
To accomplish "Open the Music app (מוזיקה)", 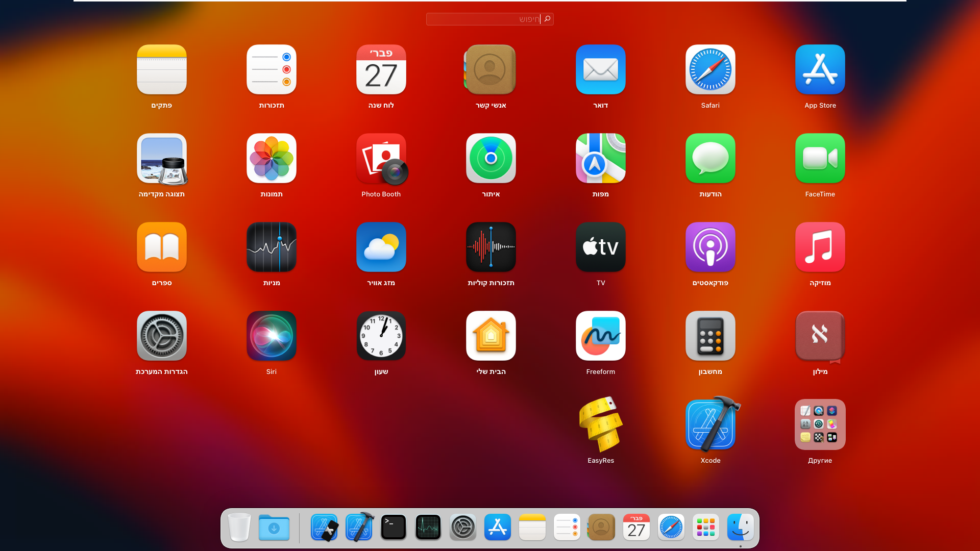I will pos(820,247).
